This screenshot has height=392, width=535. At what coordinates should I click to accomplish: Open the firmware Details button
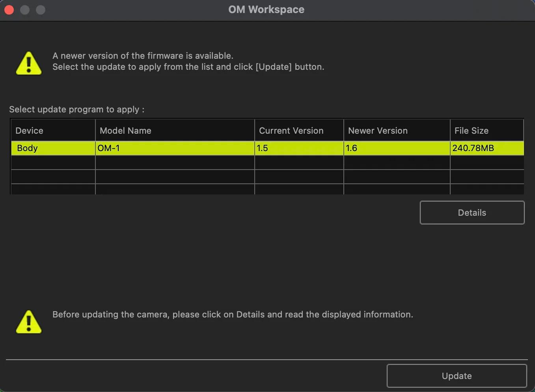(x=472, y=213)
